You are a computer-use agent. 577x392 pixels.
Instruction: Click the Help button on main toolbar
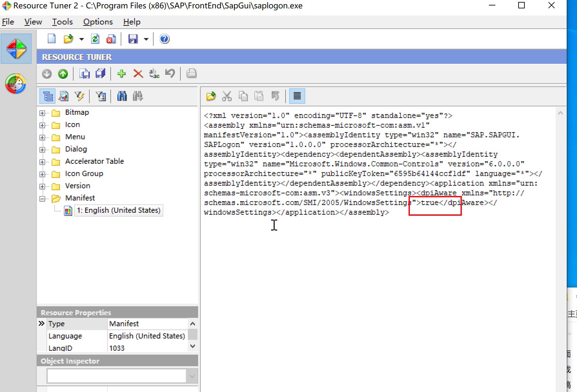164,39
